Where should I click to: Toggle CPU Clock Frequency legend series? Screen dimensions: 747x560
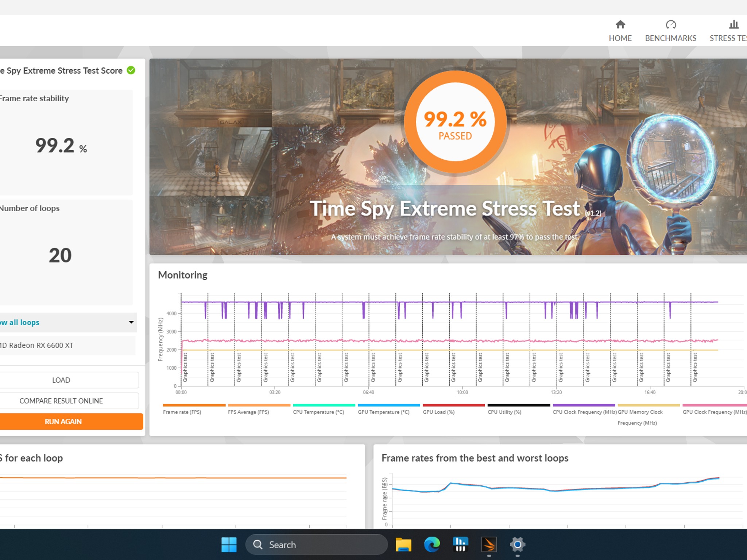(584, 409)
